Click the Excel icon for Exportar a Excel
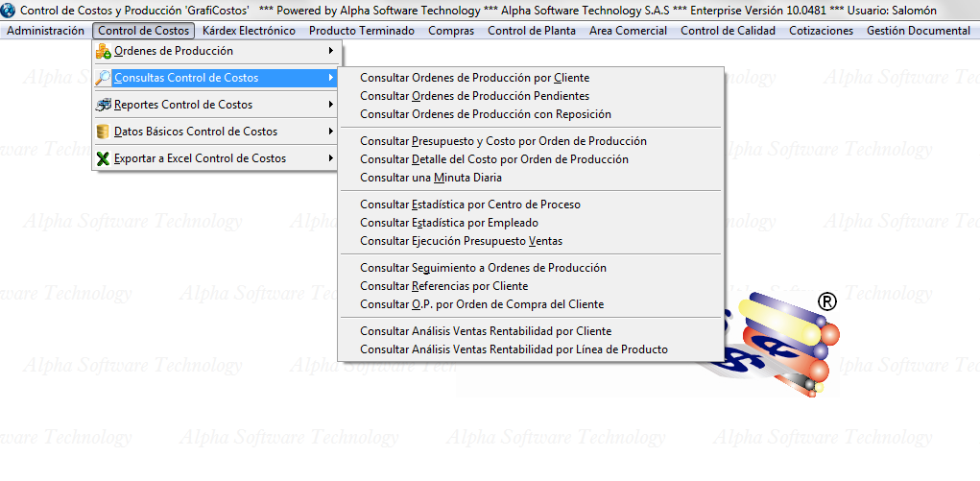Image resolution: width=980 pixels, height=481 pixels. tap(104, 158)
